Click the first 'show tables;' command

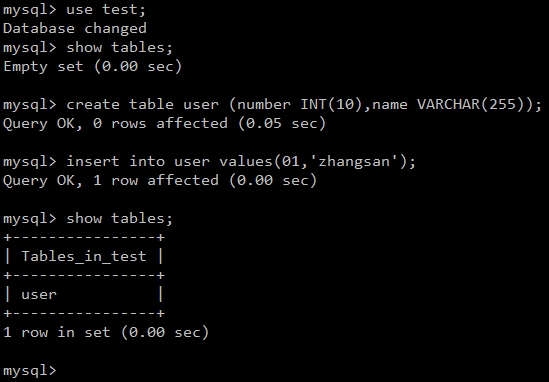[119, 47]
